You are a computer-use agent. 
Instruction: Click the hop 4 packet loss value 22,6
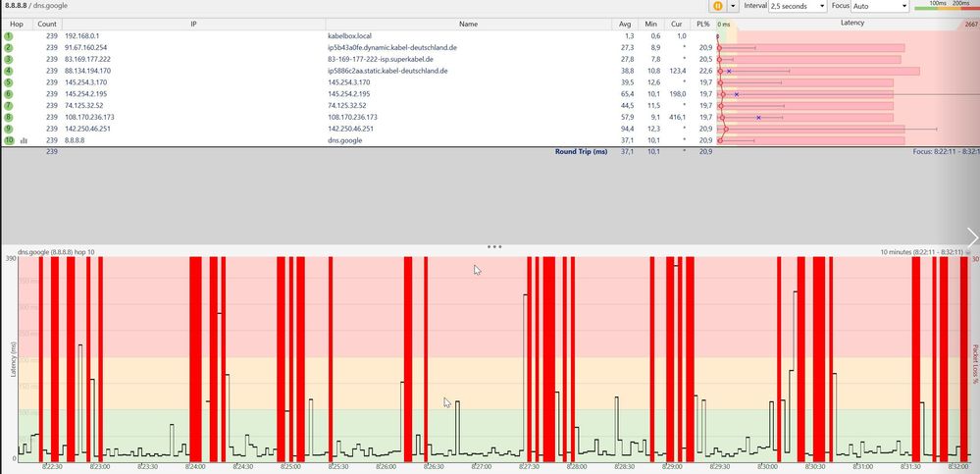tap(706, 71)
